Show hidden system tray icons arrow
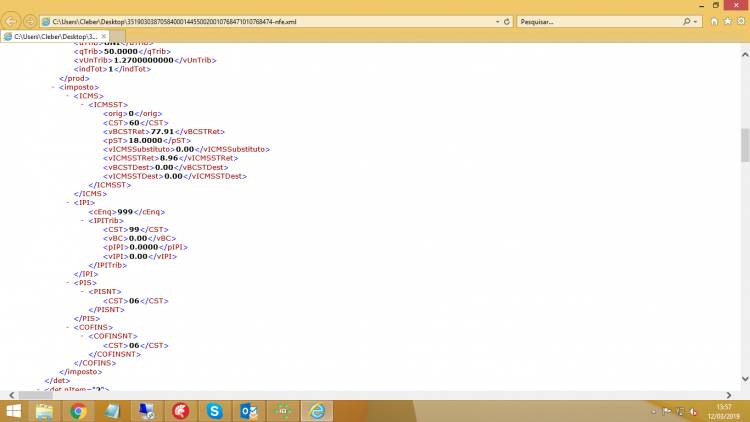Viewport: 750px width, 422px height. (x=653, y=411)
